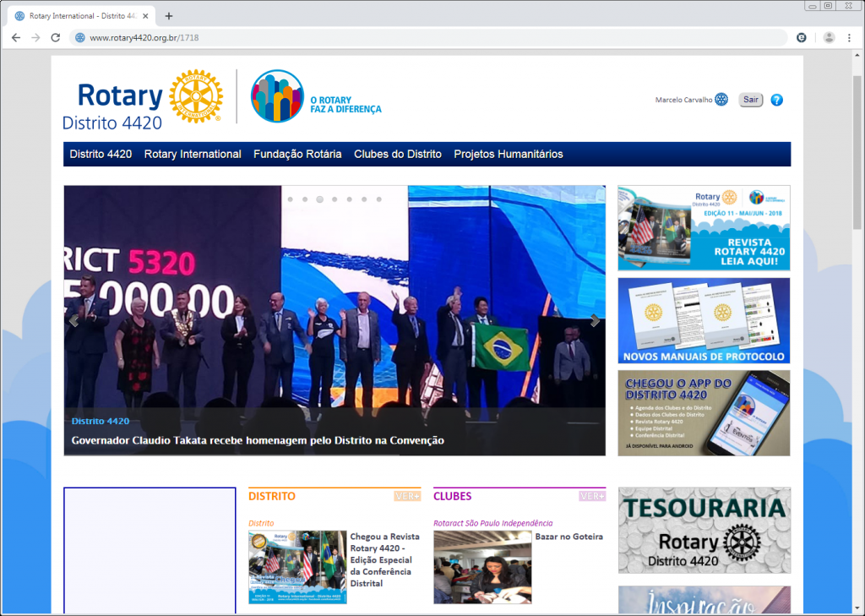Image resolution: width=865 pixels, height=616 pixels.
Task: Expand the Clubes do Distrito menu
Action: [x=397, y=154]
